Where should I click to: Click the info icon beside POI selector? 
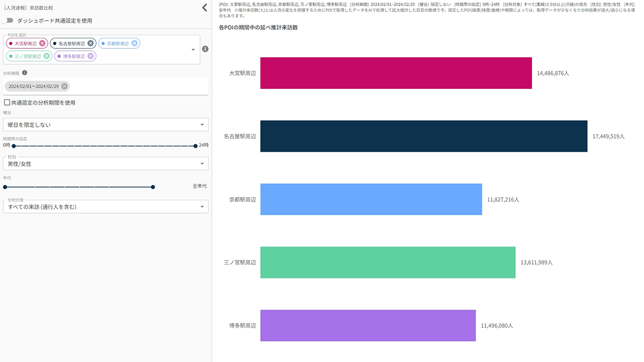click(x=205, y=49)
